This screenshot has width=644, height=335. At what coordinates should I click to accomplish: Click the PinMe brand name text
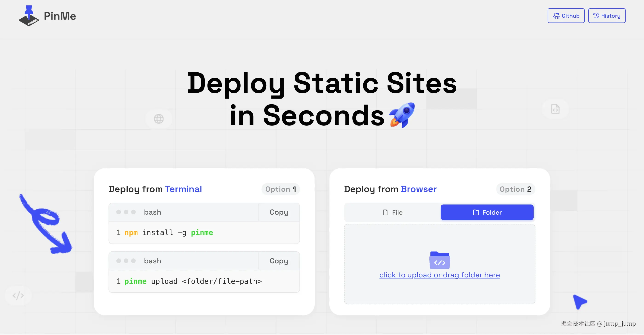[x=60, y=16]
